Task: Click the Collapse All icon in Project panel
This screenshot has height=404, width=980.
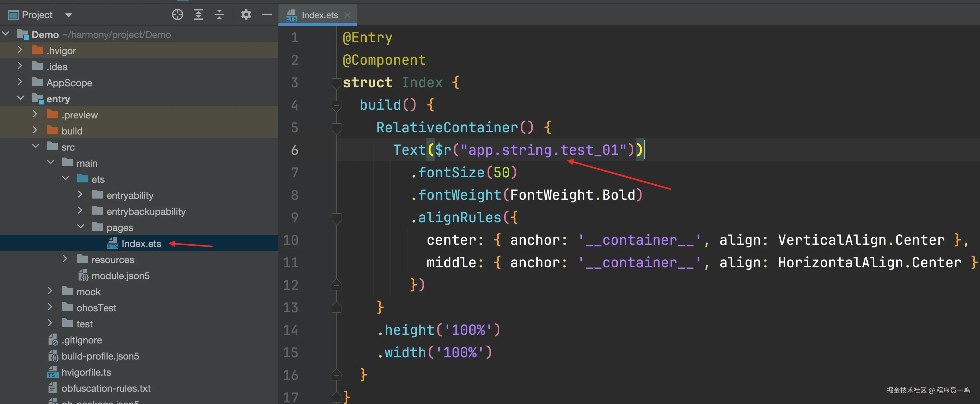Action: click(x=219, y=15)
